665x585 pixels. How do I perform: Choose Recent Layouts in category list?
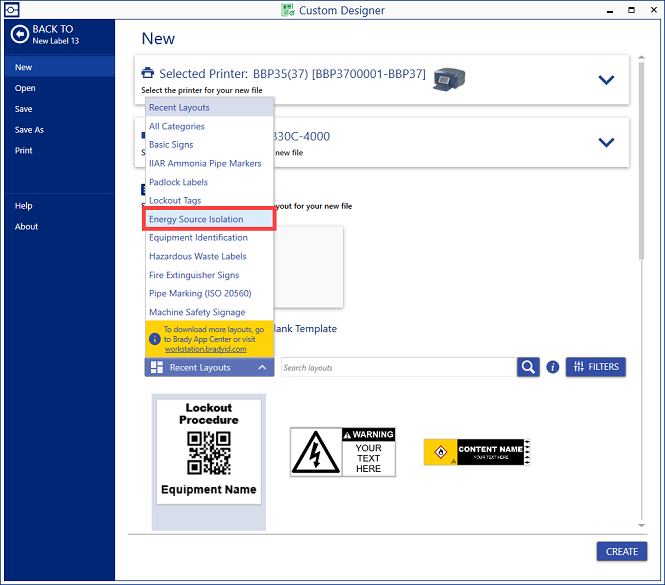(210, 107)
